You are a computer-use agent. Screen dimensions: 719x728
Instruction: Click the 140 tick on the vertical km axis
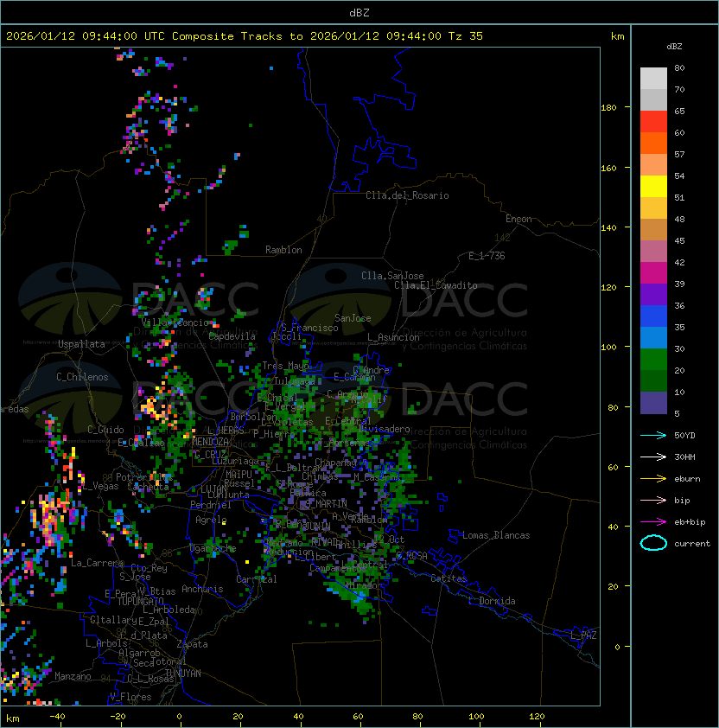click(x=608, y=228)
